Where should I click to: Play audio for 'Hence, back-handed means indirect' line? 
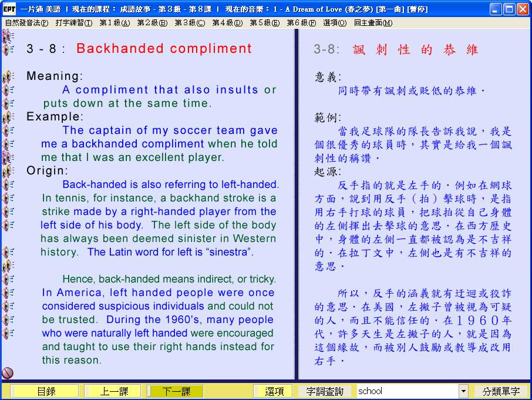tap(8, 279)
